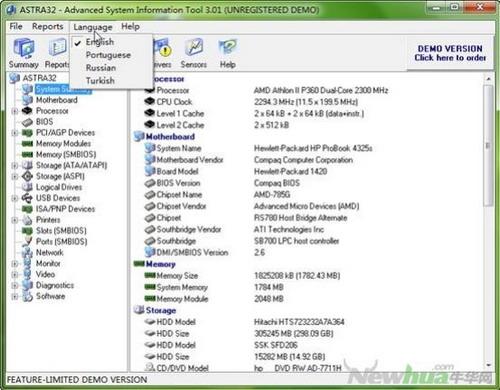Click the AMD Athlon II P360 value
Viewport: 500px width, 390px height.
321,90
